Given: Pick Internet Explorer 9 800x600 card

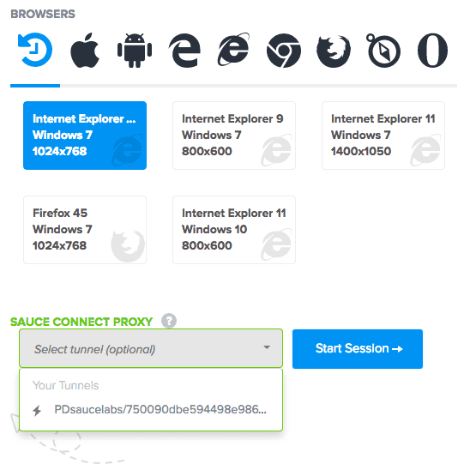Looking at the screenshot, I should coord(234,136).
